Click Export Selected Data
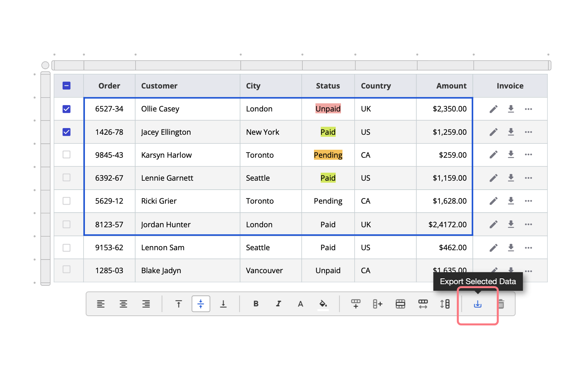 coord(477,304)
